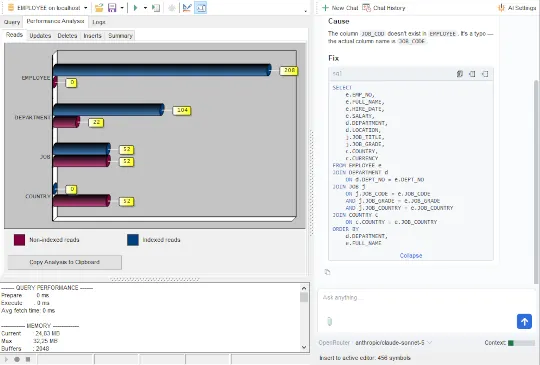Send message with blue arrow button
Screen dimensions: 540x365
[524, 322]
